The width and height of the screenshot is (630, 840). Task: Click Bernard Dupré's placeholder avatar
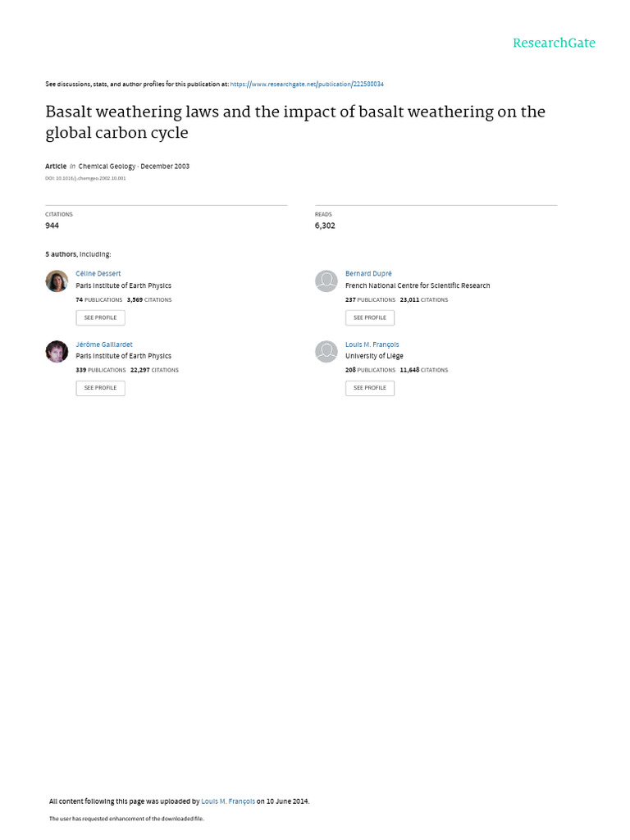[x=326, y=281]
